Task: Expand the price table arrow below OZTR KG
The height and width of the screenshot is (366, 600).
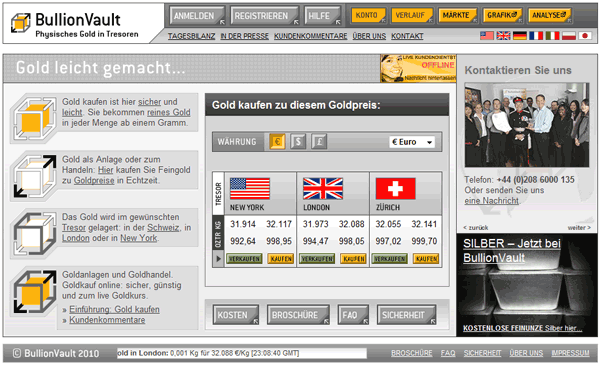Action: 218,258
